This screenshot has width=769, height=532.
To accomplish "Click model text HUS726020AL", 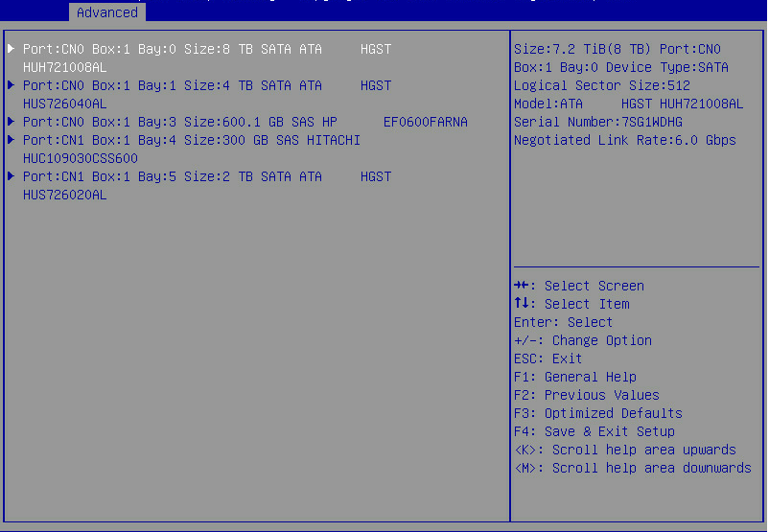I will pos(65,195).
